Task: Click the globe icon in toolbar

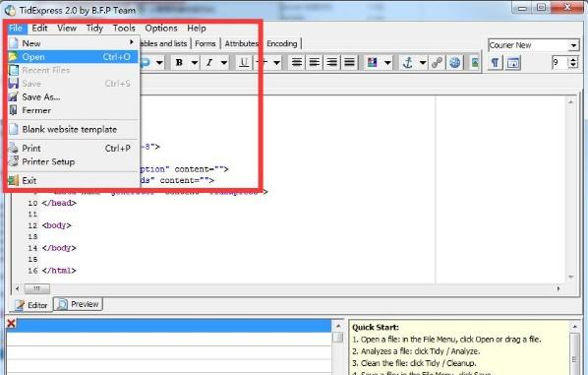Action: pos(454,62)
